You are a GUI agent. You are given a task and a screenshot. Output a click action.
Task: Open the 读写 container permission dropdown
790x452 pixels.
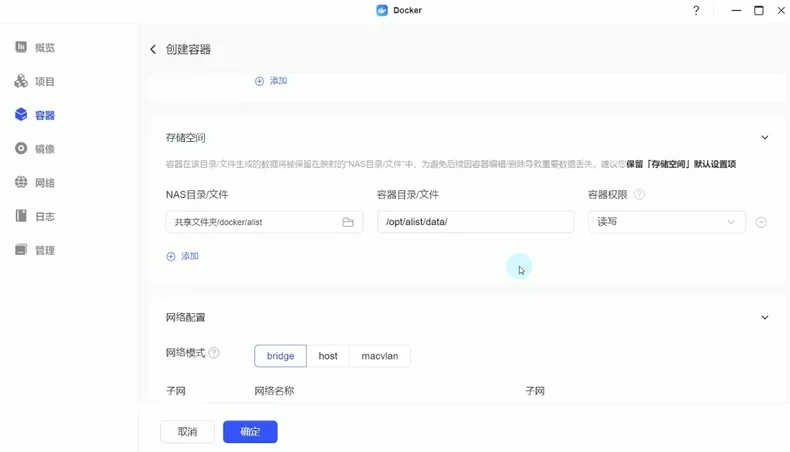[666, 222]
